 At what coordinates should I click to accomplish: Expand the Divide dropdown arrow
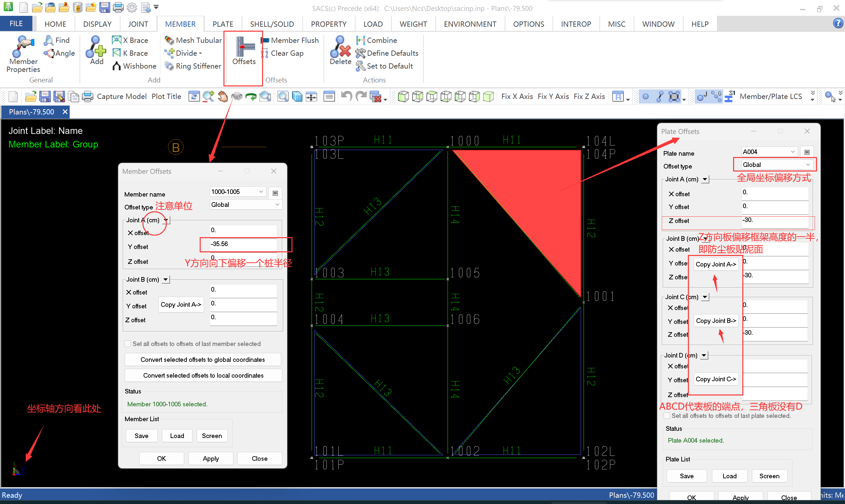[x=200, y=53]
